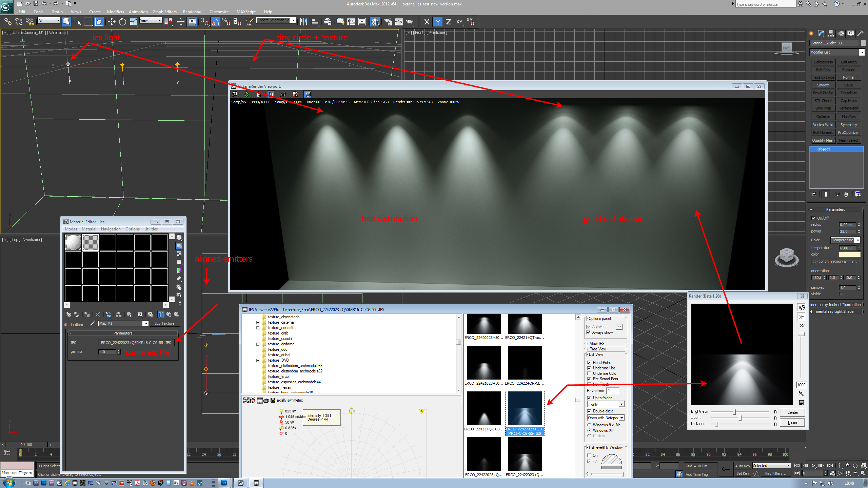Click the IES Texture button
868x488 pixels.
click(x=164, y=323)
